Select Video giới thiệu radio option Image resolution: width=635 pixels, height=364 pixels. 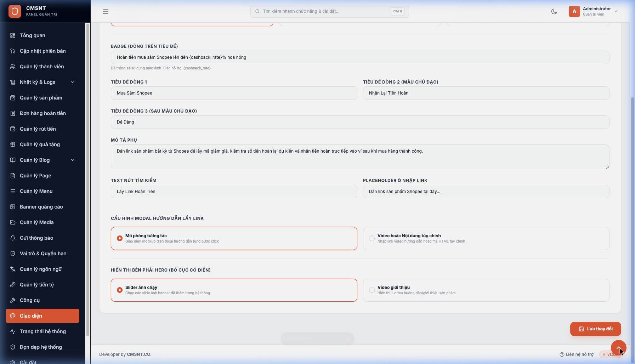(372, 290)
